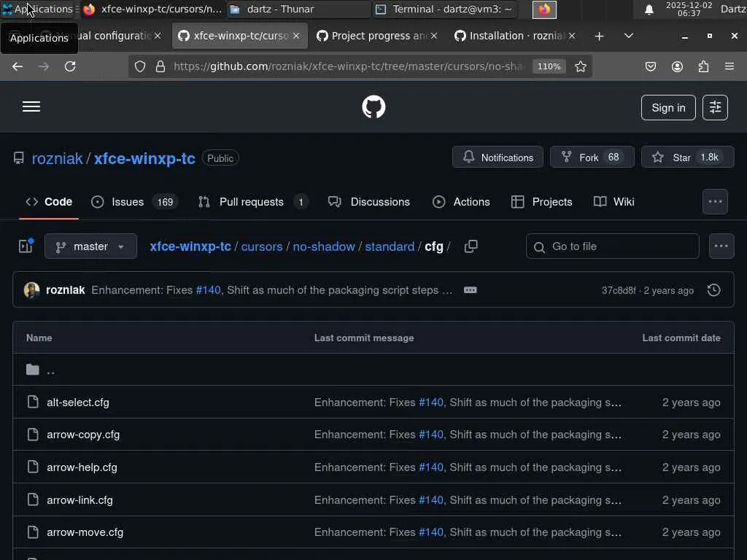Bookmark this page with the star icon
The width and height of the screenshot is (747, 560).
[580, 66]
